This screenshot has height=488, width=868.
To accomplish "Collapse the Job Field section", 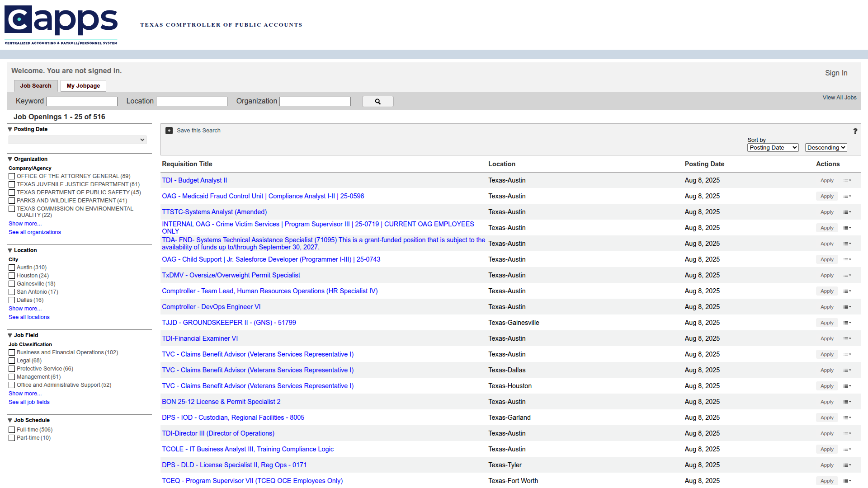I will coord(10,335).
